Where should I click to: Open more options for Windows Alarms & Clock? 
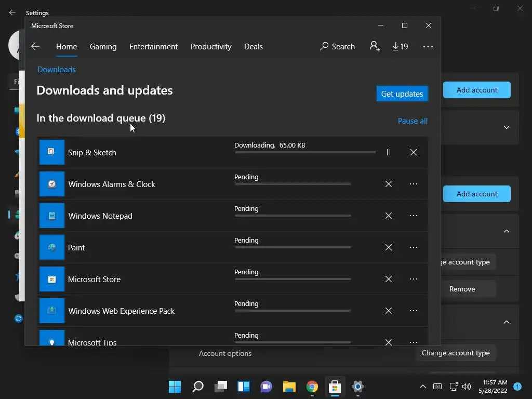[413, 184]
